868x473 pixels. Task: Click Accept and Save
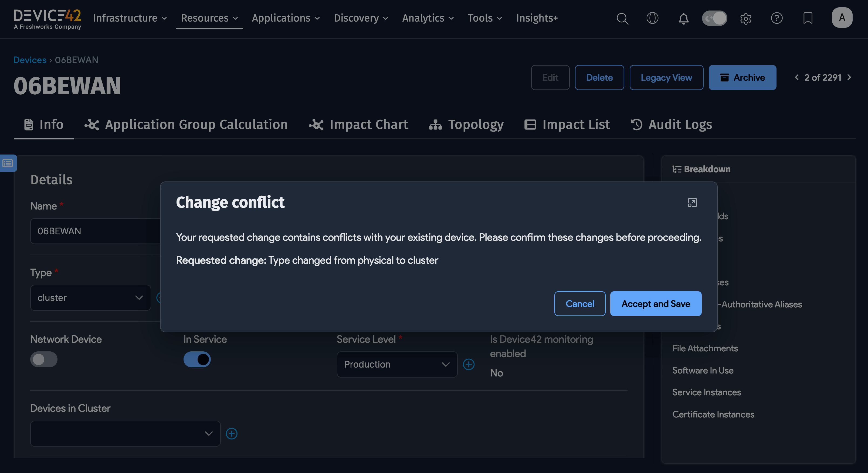click(655, 304)
